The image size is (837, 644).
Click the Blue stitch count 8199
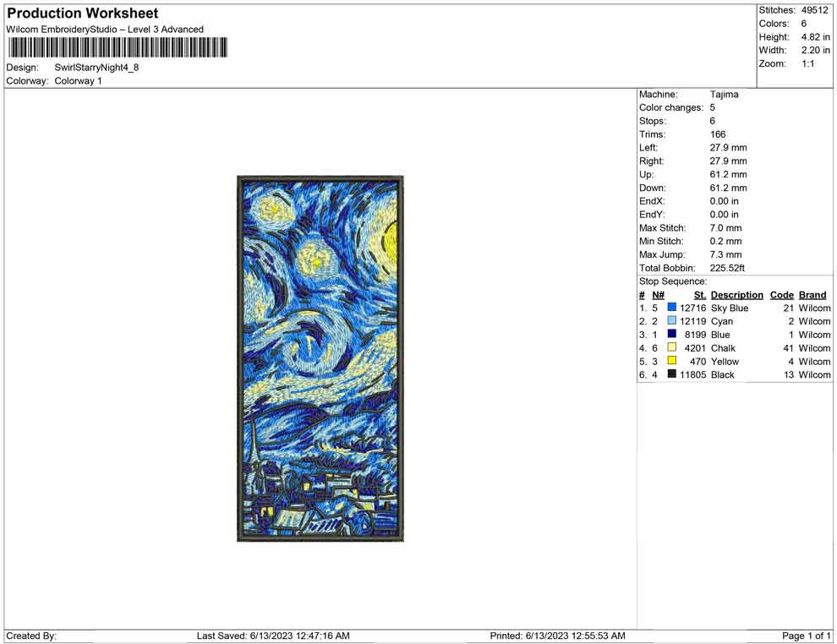coord(695,335)
